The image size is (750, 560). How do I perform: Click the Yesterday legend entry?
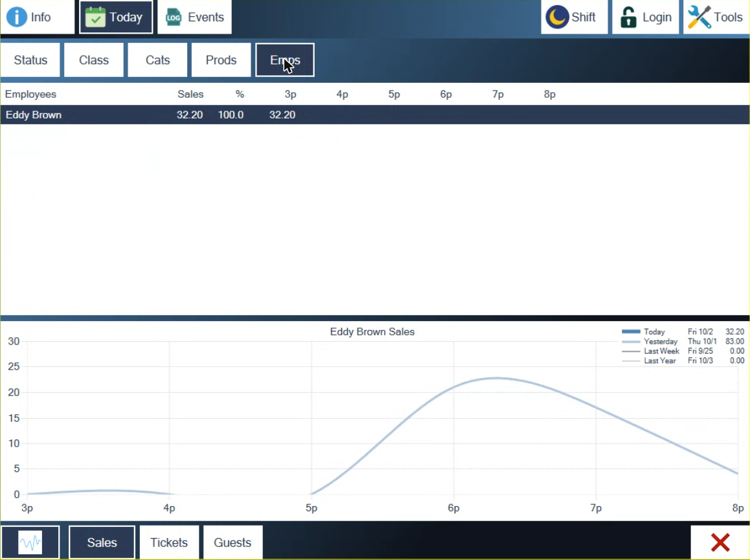[x=661, y=341]
